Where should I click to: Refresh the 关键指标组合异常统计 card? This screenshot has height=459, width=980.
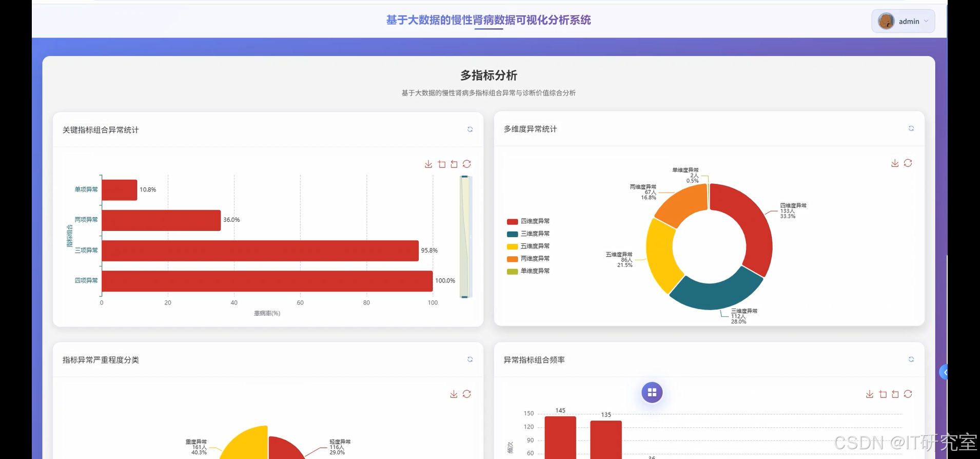click(x=470, y=129)
